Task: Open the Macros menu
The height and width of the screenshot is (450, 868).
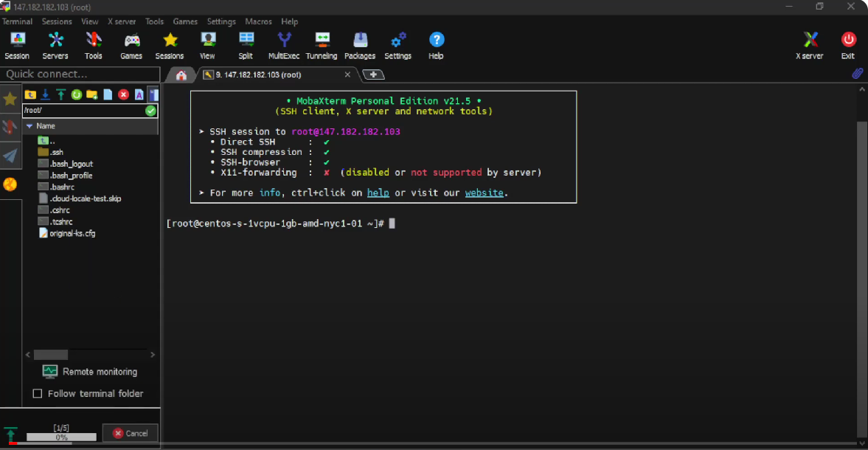Action: pos(259,21)
